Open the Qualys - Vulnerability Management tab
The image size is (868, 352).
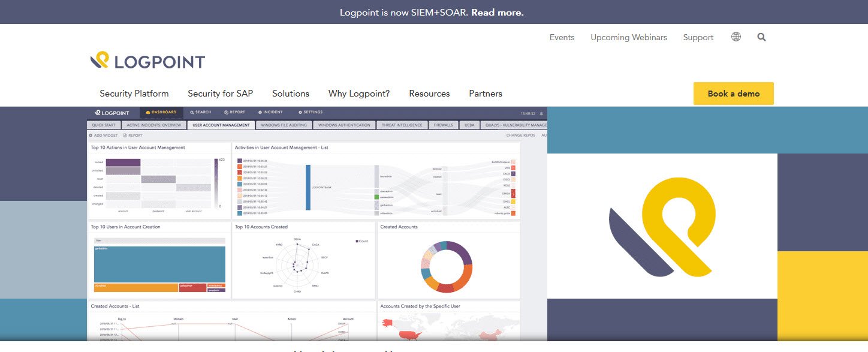point(513,125)
